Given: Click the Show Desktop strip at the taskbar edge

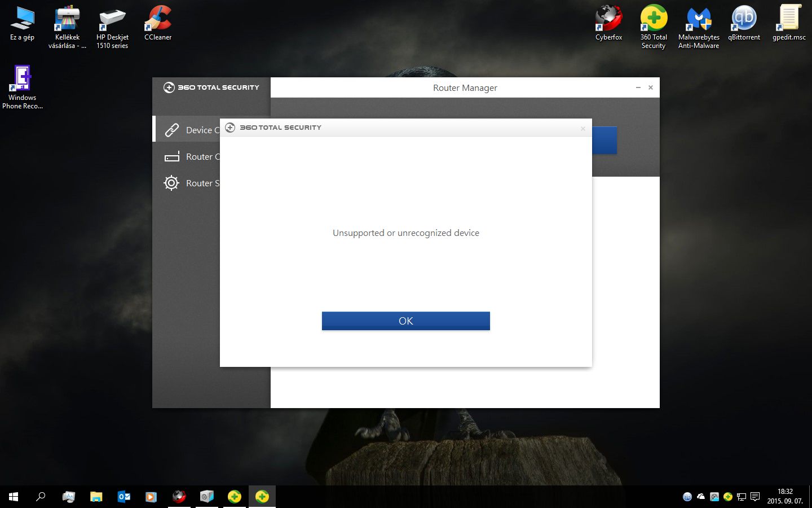Looking at the screenshot, I should point(810,497).
